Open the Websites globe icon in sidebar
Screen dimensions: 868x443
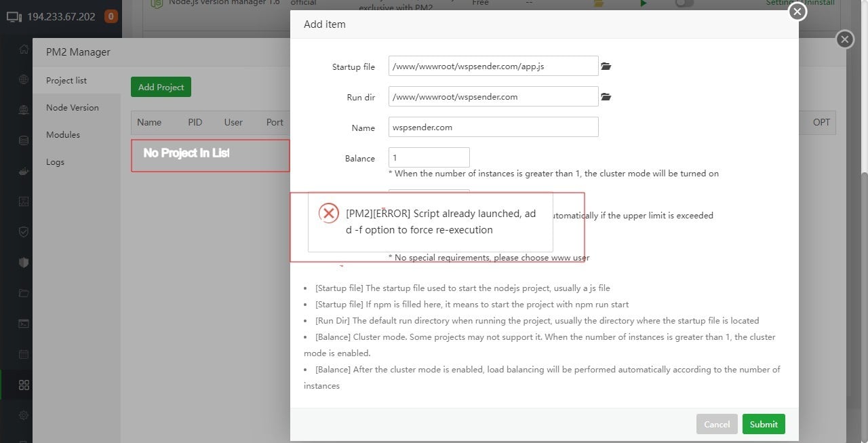click(x=24, y=79)
